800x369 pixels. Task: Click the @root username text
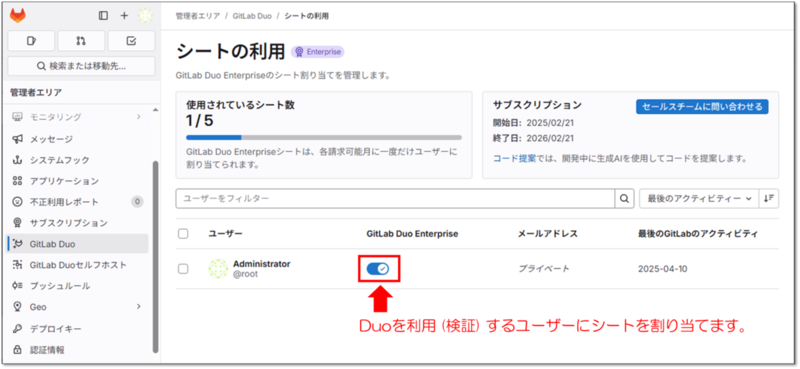[245, 274]
